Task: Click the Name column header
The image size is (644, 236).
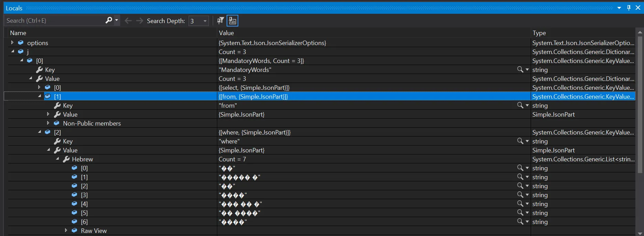Action: pyautogui.click(x=112, y=33)
